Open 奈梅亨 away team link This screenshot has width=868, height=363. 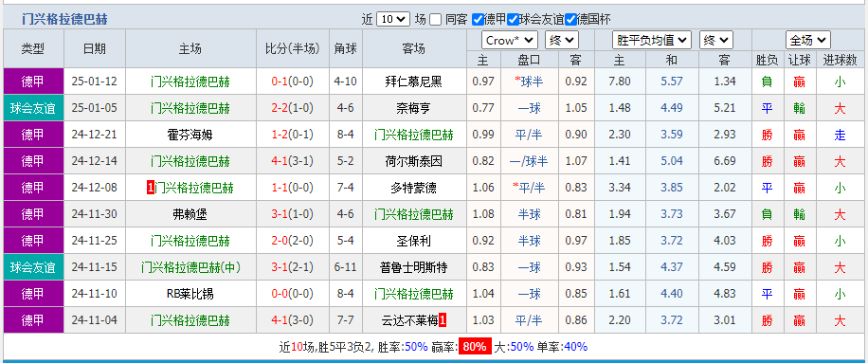pyautogui.click(x=413, y=108)
